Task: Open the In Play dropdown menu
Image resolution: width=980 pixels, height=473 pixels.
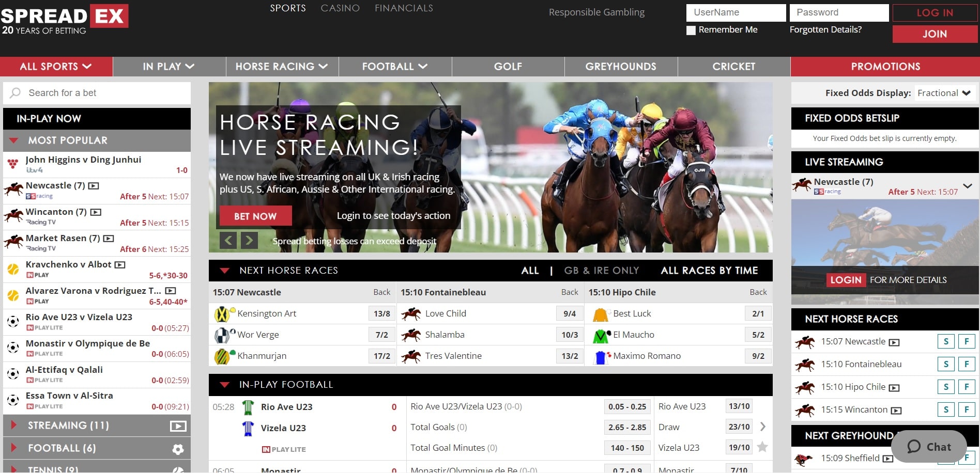Action: pos(169,67)
